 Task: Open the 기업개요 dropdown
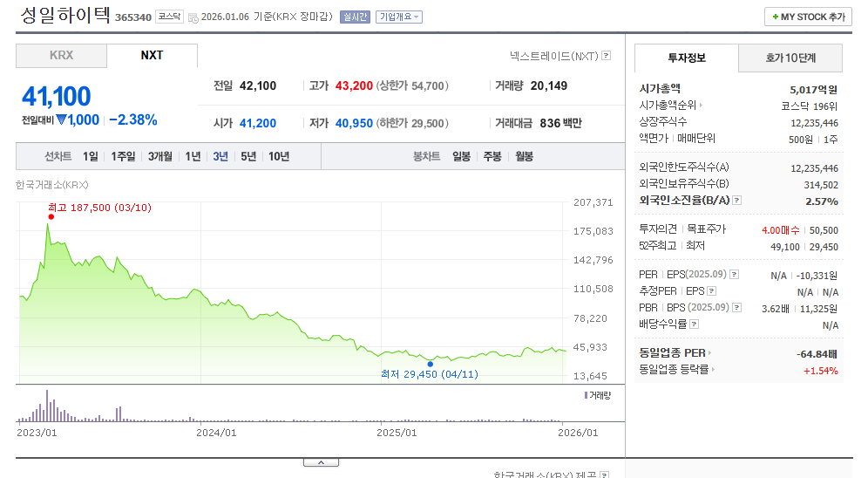pos(399,17)
